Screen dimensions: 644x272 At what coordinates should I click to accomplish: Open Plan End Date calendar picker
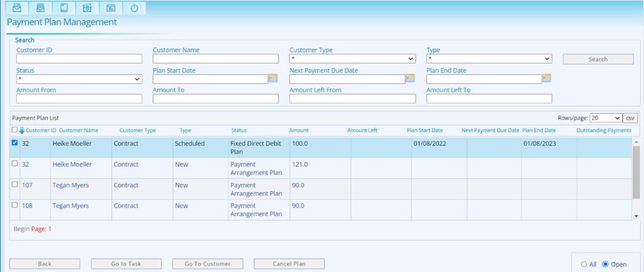(547, 79)
